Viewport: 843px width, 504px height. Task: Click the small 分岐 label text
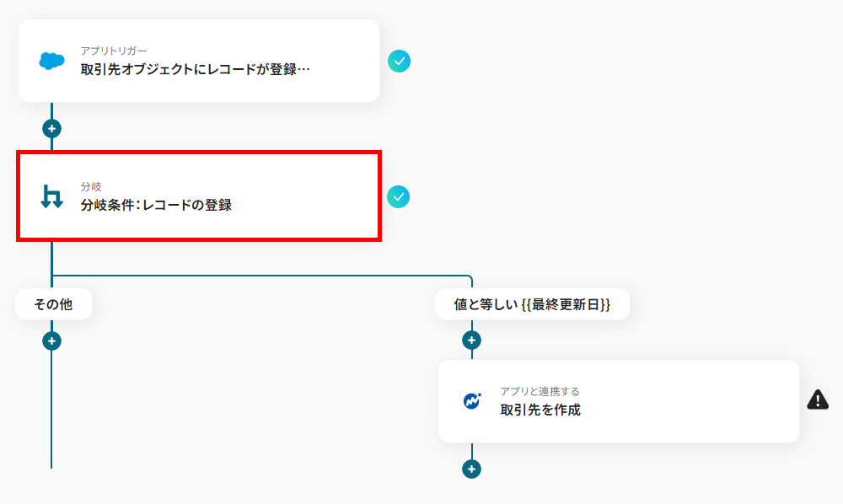(91, 186)
